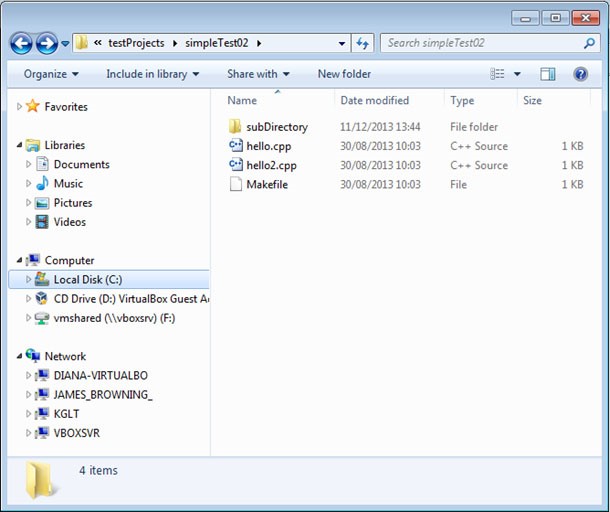This screenshot has width=610, height=512.
Task: Select Documents in the Libraries tree
Action: coord(81,164)
